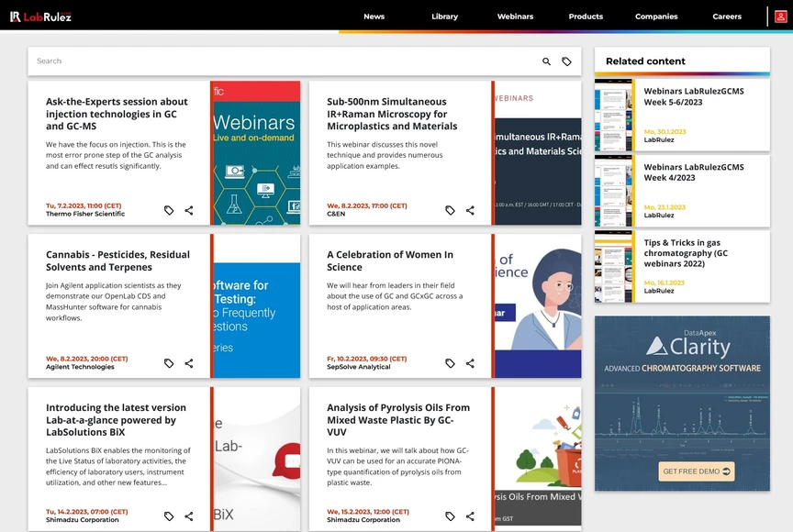
Task: Click thumbnail for Tips & Tricks item
Action: pos(613,267)
